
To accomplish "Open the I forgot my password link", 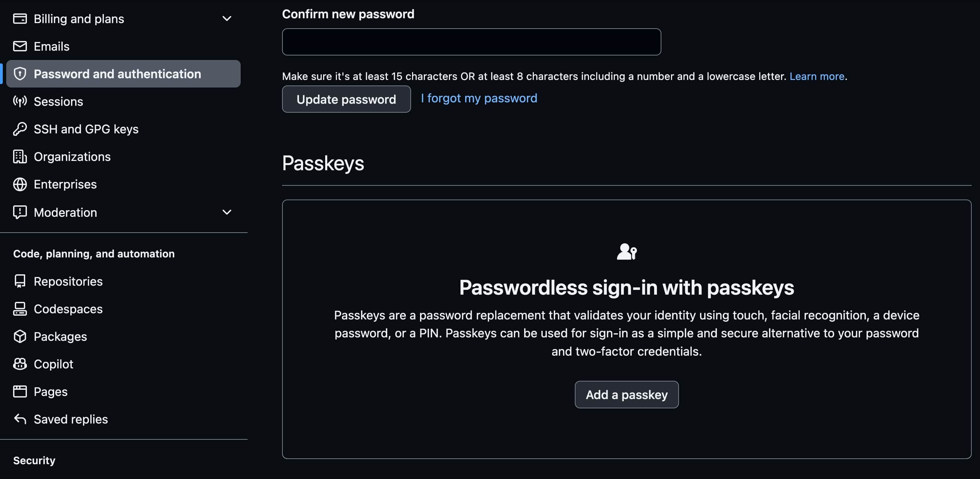I will [x=479, y=98].
